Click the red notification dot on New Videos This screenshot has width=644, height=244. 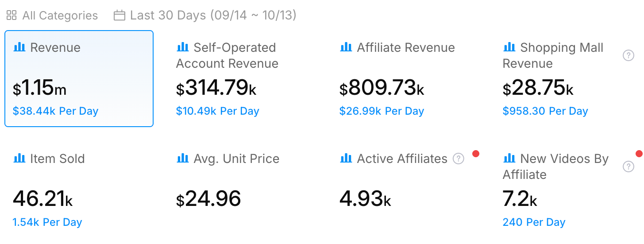(639, 154)
